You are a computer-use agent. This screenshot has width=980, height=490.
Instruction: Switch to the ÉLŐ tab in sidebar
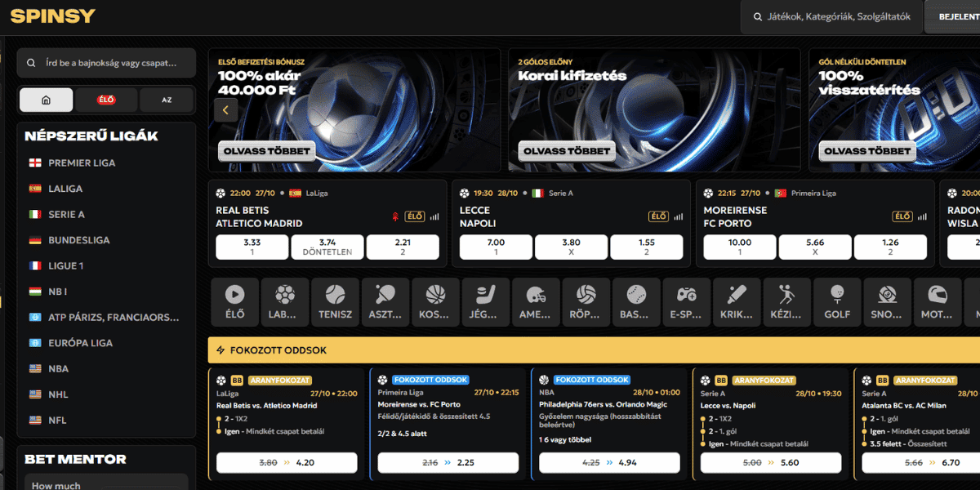point(106,100)
